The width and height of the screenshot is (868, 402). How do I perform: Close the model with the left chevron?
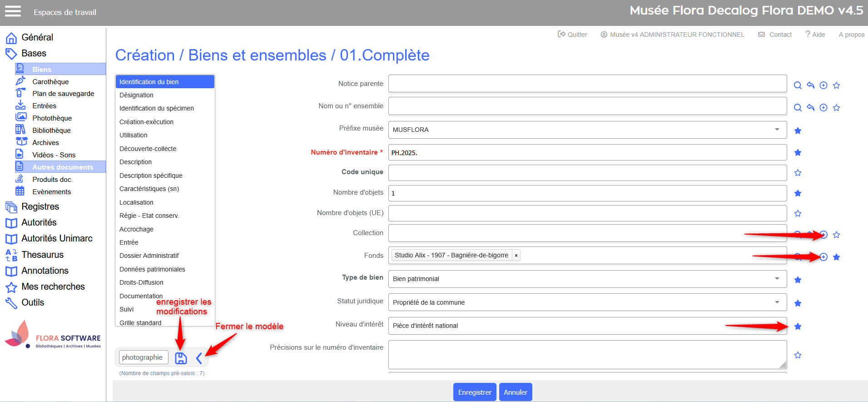coord(199,358)
